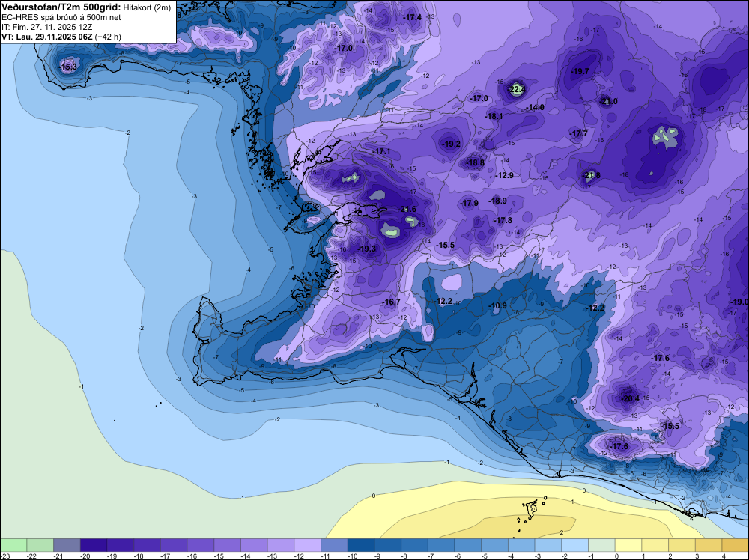This screenshot has width=749, height=560.
Task: Pick the pale grey-green -1 legend swatch
Action: point(602,545)
